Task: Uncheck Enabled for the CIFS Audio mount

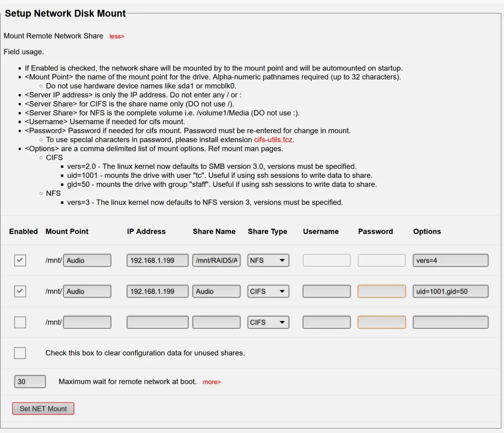Action: [x=20, y=291]
